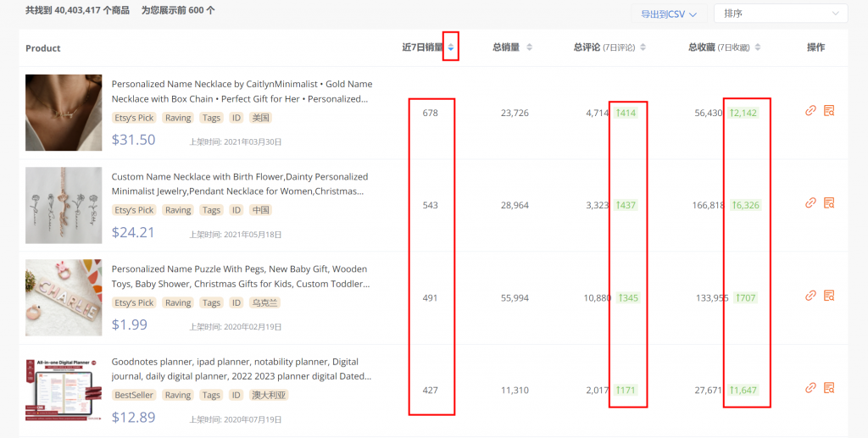Open details icon for Name Puzzle row
Image resolution: width=868 pixels, height=438 pixels.
pos(829,296)
